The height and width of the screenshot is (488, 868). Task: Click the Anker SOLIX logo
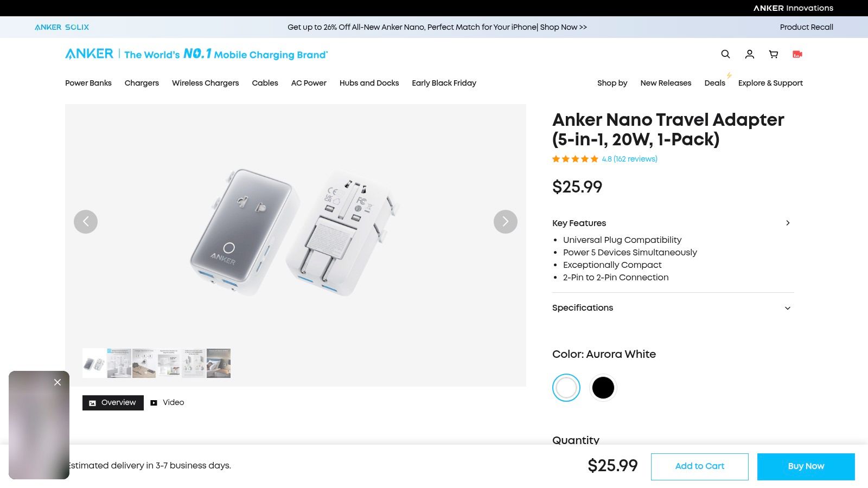click(x=62, y=27)
